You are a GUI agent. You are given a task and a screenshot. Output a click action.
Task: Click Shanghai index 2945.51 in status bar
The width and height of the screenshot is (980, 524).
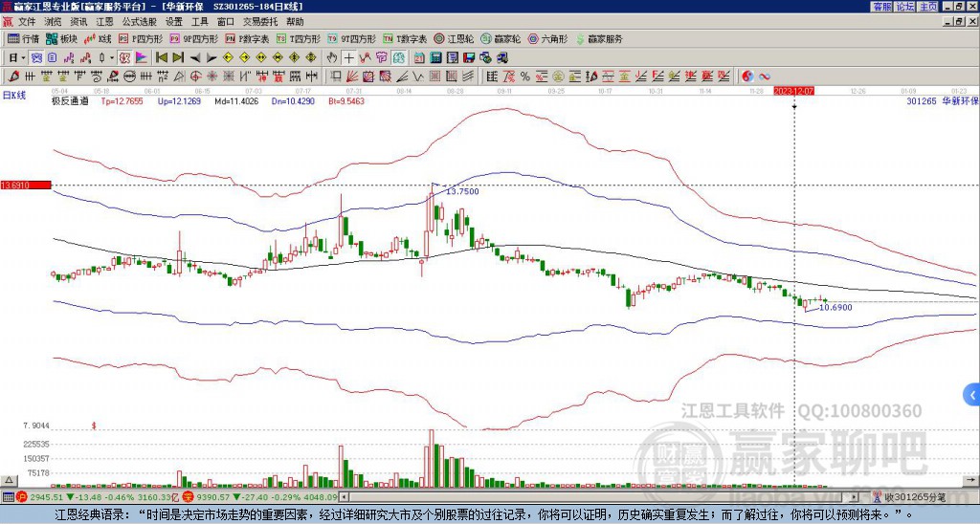(46, 498)
